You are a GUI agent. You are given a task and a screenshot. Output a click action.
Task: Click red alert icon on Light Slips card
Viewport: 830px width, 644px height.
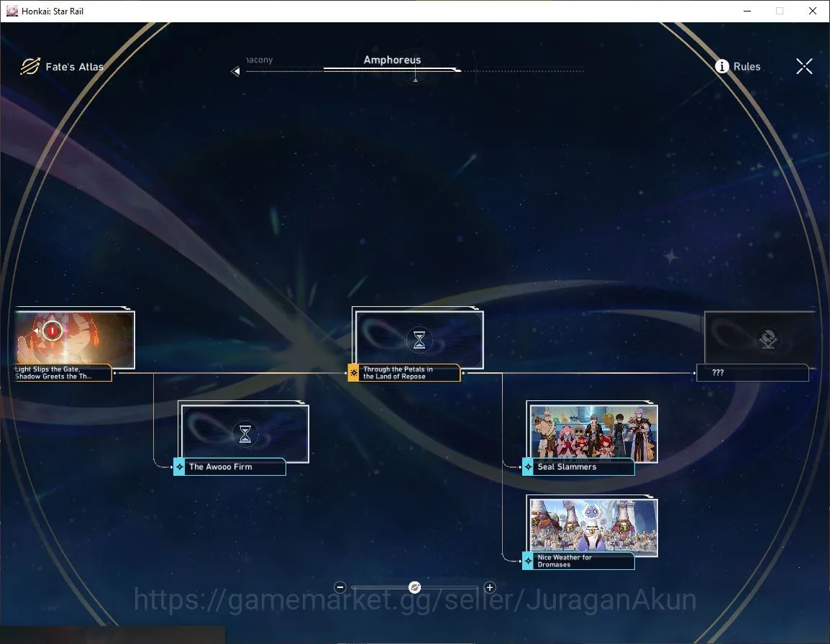[53, 330]
